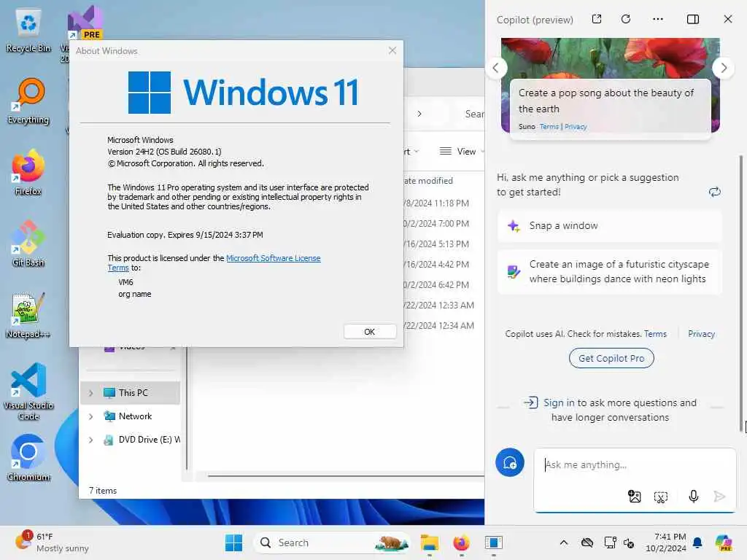Refresh Copilot suggestions with the cycle icon
This screenshot has height=560, width=747.
[x=715, y=192]
